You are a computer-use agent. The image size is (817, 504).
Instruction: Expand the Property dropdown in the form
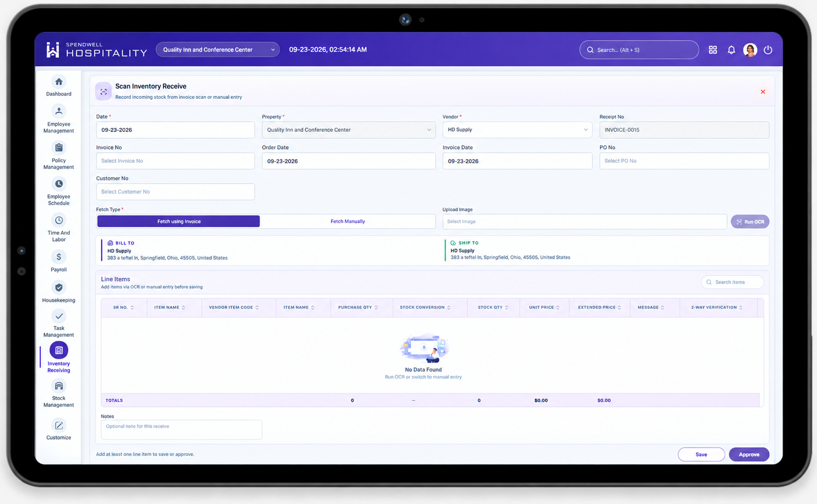pos(349,130)
